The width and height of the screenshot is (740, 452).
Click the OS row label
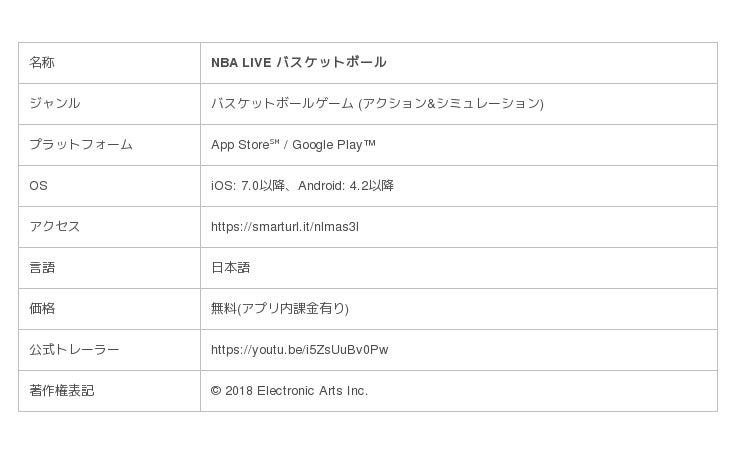point(38,186)
